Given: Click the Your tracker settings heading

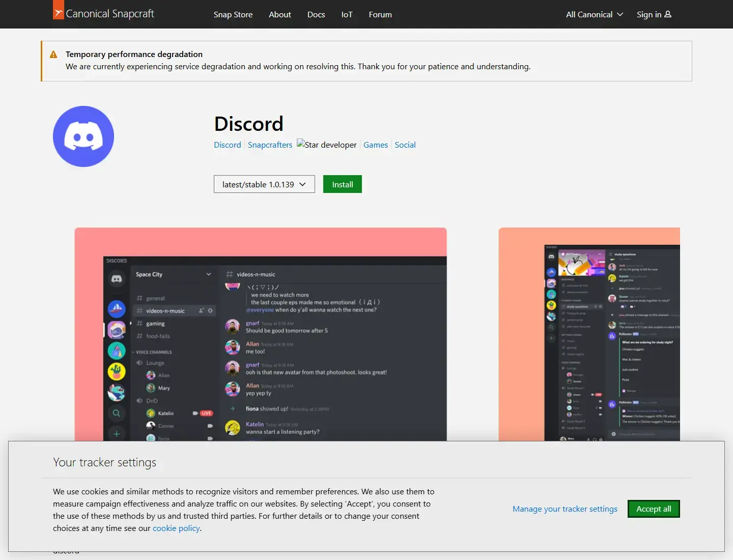Looking at the screenshot, I should (104, 462).
